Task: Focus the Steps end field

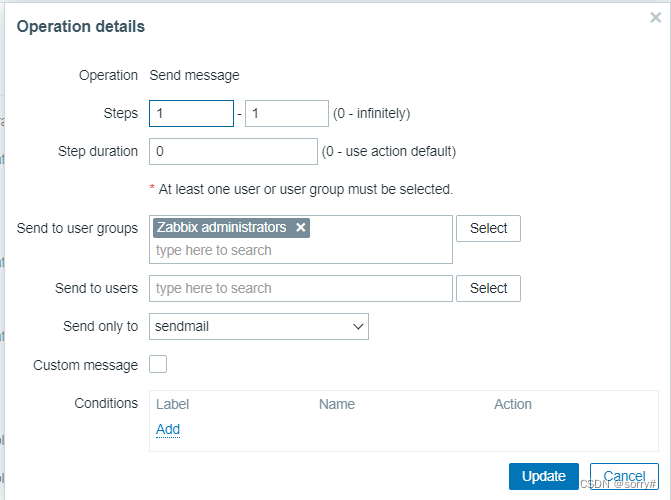Action: (287, 113)
